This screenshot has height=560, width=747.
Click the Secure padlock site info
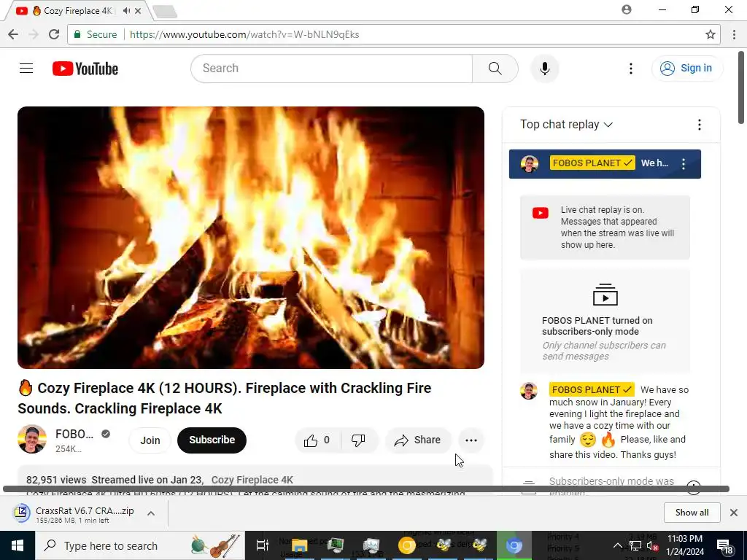[96, 34]
